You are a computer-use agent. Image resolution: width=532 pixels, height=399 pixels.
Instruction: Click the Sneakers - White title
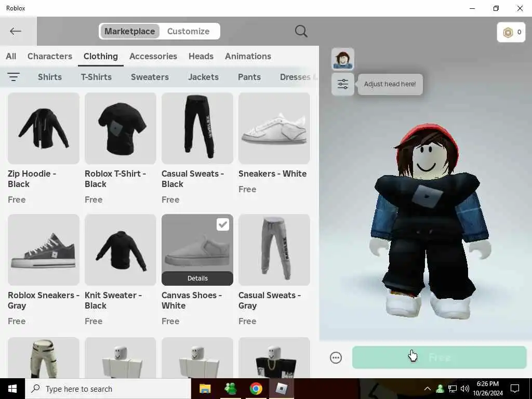(x=272, y=174)
